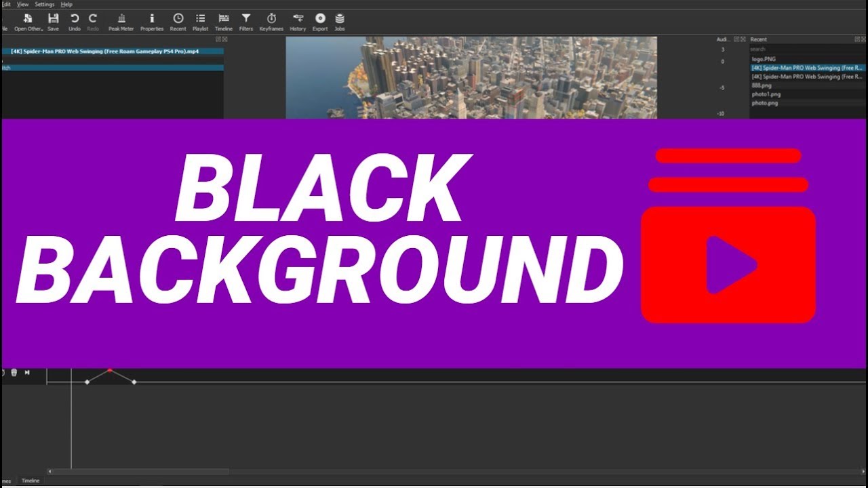Open the Properties panel from toolbar
868x488 pixels.
tap(152, 22)
